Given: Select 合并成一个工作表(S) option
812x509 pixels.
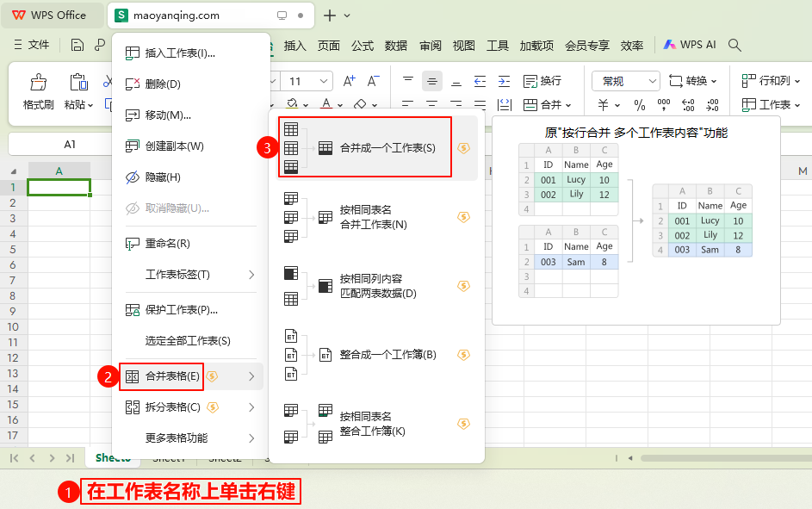Looking at the screenshot, I should 387,148.
